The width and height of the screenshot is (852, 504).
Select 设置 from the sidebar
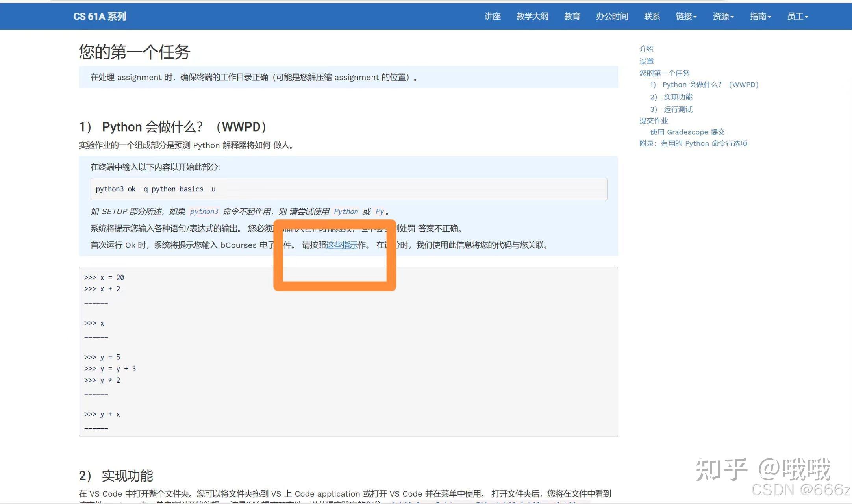(x=646, y=61)
